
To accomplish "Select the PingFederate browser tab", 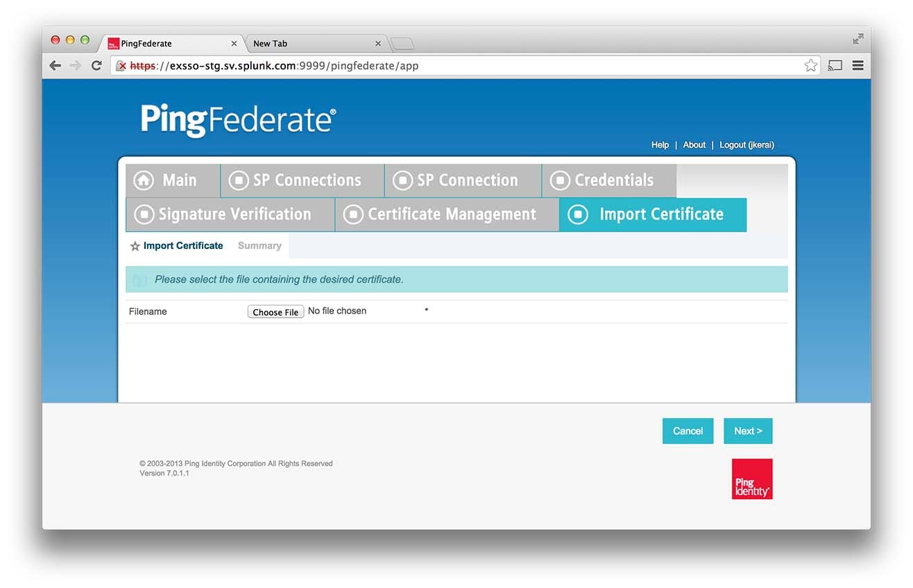I will pyautogui.click(x=172, y=43).
